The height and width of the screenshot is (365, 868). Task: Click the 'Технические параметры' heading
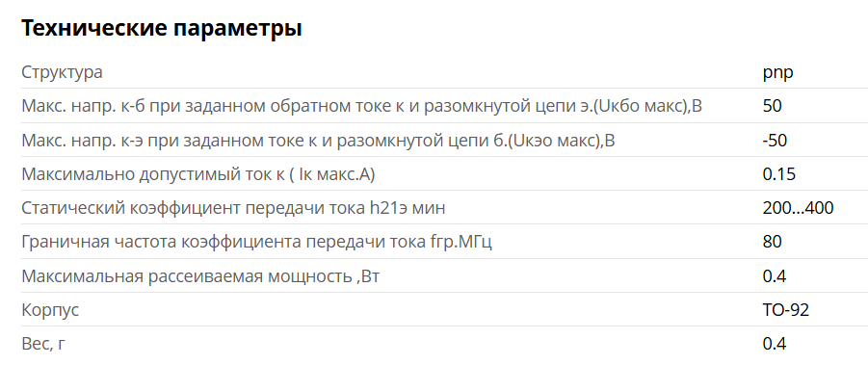[x=162, y=28]
